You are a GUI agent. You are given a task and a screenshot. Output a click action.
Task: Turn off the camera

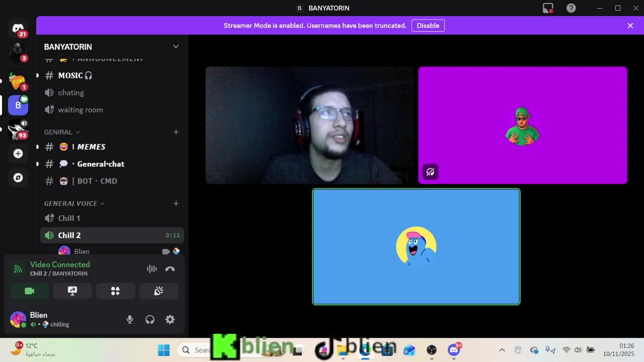pyautogui.click(x=30, y=291)
